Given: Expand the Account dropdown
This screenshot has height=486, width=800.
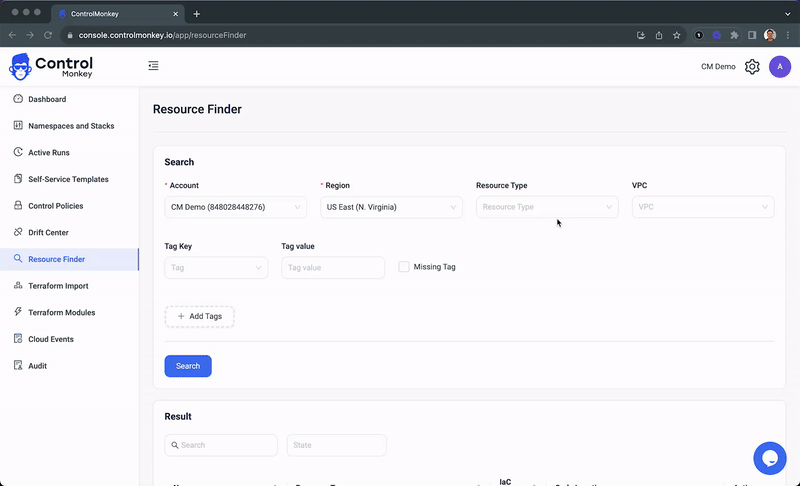Looking at the screenshot, I should pos(235,207).
